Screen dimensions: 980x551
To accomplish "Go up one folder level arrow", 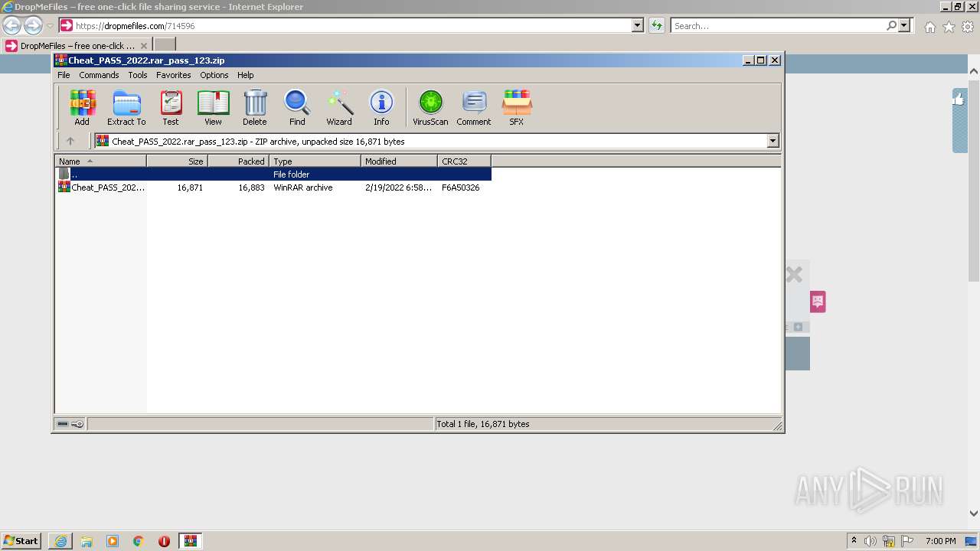I will 70,141.
